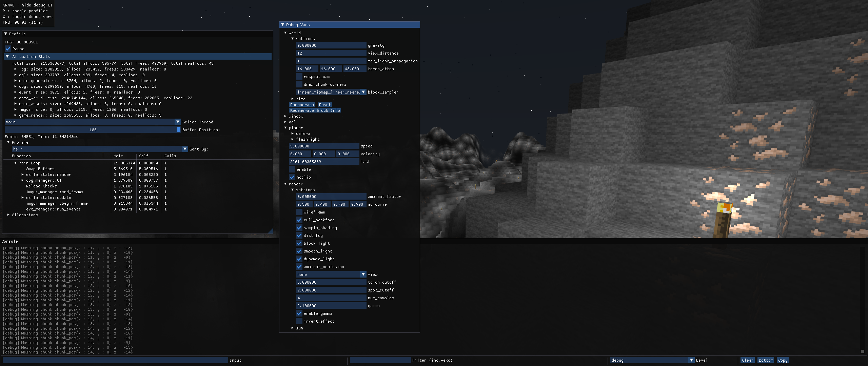The width and height of the screenshot is (868, 366).
Task: Expand the flashlight tree node
Action: pos(292,139)
